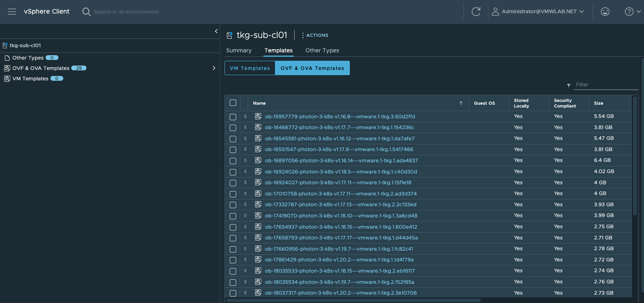Click the Search in all environments field

(x=126, y=12)
